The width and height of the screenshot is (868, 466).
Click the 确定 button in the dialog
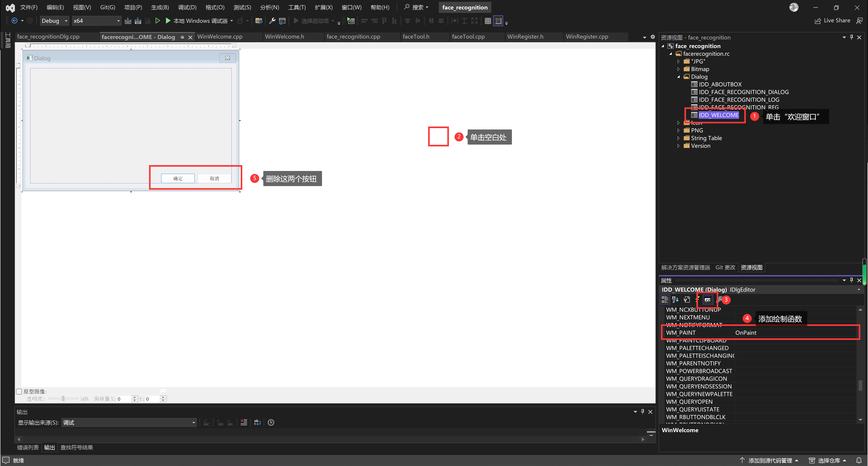click(x=177, y=178)
